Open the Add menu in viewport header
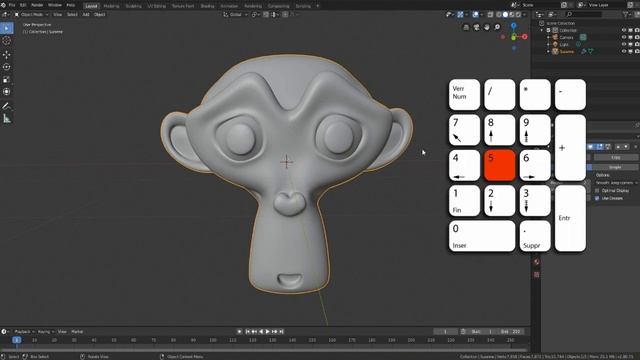This screenshot has width=640, height=360. (86, 14)
